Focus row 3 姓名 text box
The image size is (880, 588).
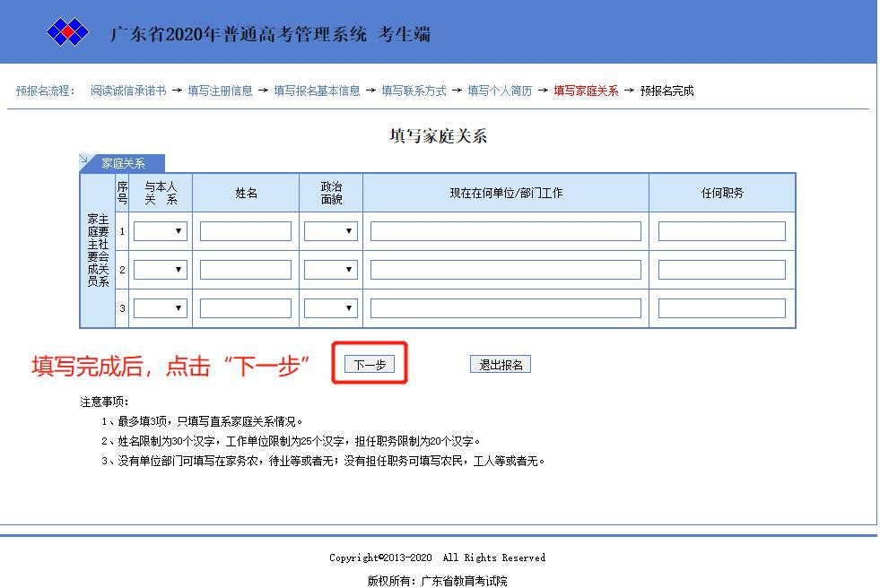(245, 308)
